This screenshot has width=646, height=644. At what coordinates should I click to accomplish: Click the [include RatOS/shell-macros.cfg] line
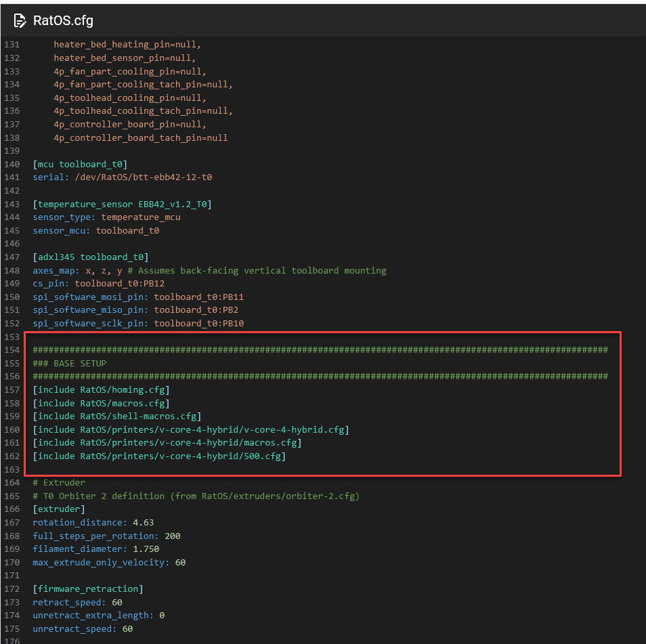(x=116, y=416)
